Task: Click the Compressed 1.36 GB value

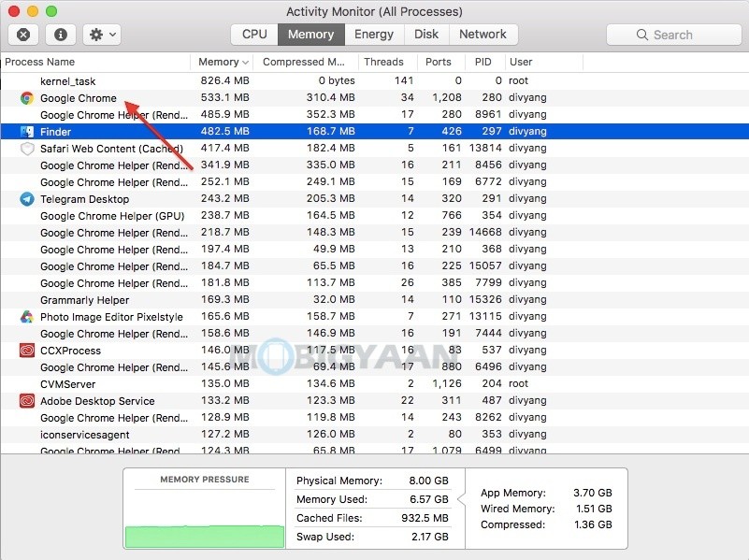Action: click(x=593, y=524)
